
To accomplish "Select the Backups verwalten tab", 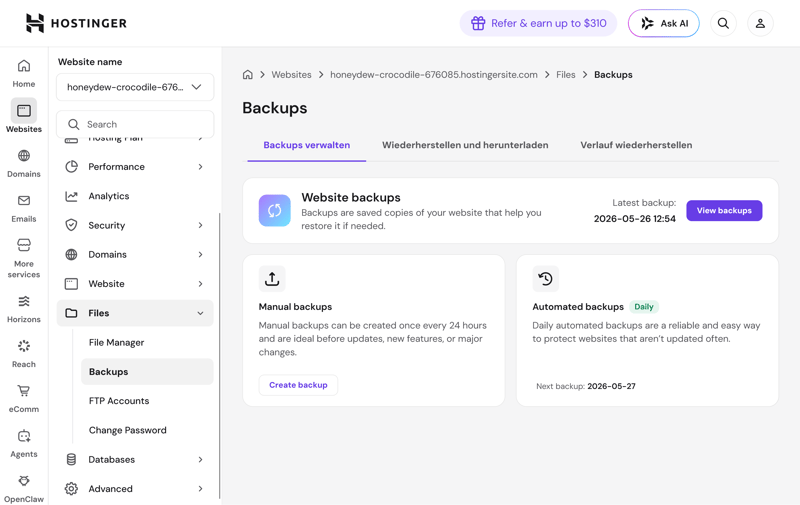I will [307, 145].
